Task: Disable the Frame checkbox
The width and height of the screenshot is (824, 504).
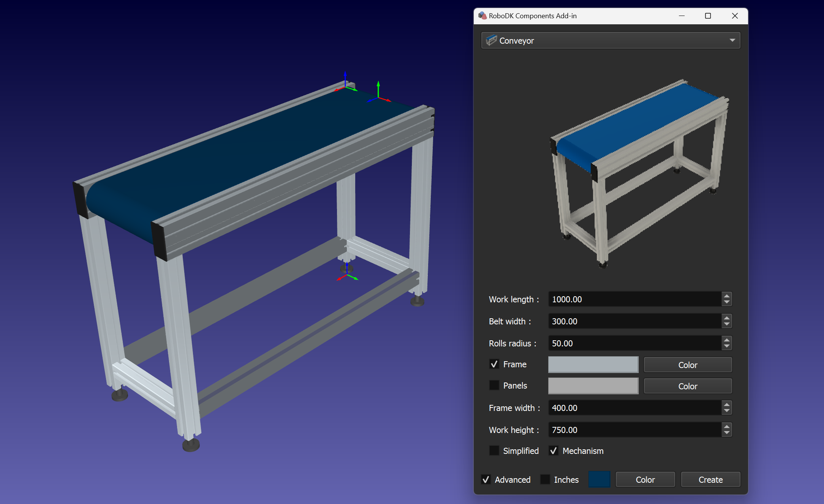Action: pyautogui.click(x=494, y=364)
